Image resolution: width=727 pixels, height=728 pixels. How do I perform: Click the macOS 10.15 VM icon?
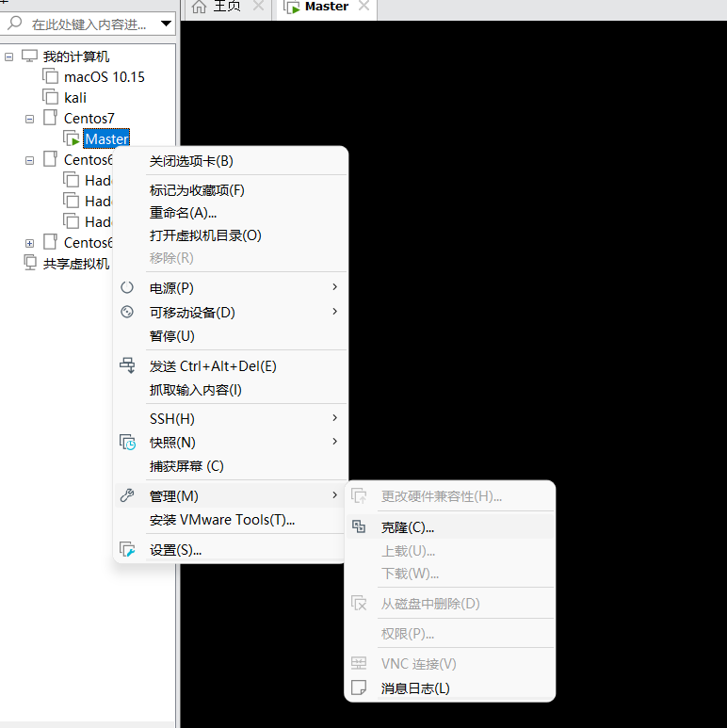[50, 75]
